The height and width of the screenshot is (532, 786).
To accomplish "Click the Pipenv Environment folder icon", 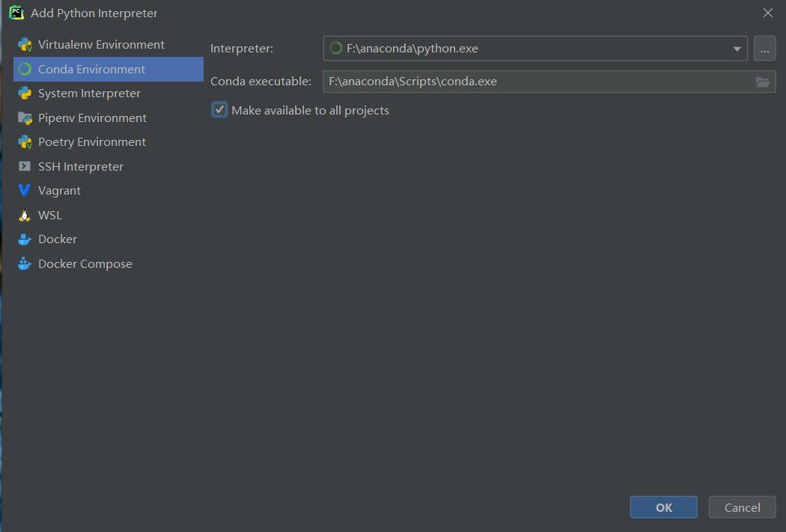I will (x=25, y=117).
